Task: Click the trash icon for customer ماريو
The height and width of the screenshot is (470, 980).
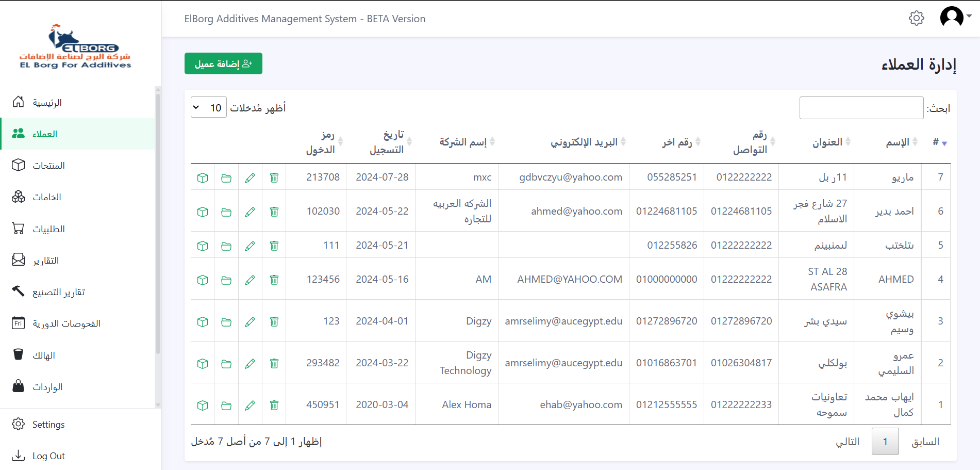Action: pyautogui.click(x=274, y=178)
